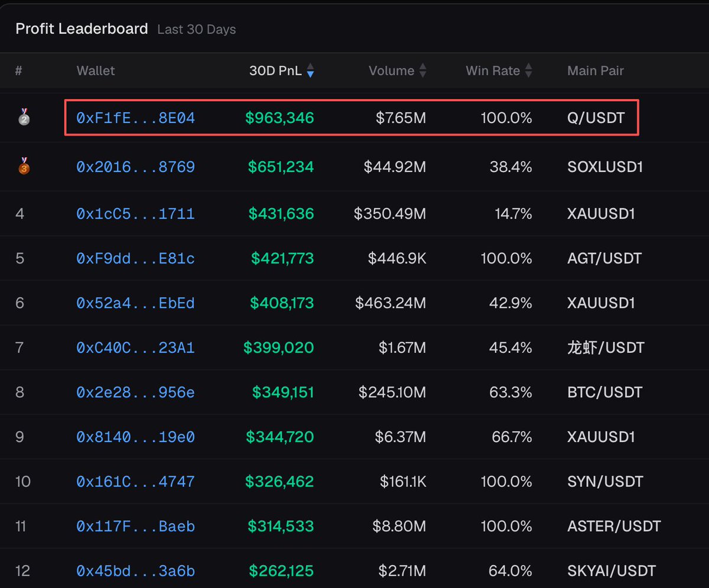Open wallet 0xF9dd...E81c
Image resolution: width=709 pixels, height=588 pixels.
tap(135, 258)
